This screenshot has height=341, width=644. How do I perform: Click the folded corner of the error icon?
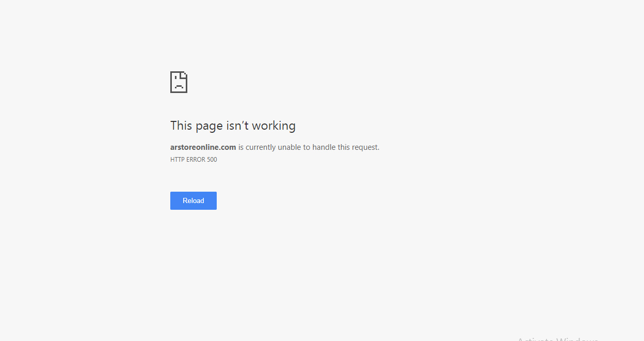(184, 75)
